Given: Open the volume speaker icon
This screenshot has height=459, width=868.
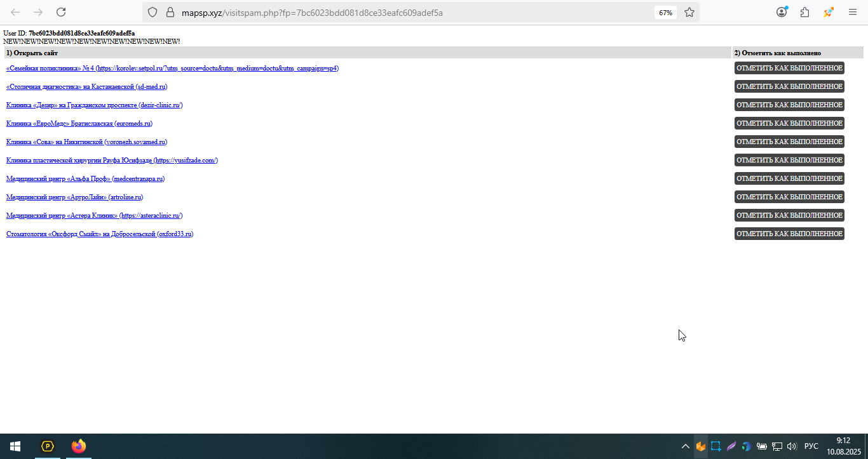Looking at the screenshot, I should point(792,446).
